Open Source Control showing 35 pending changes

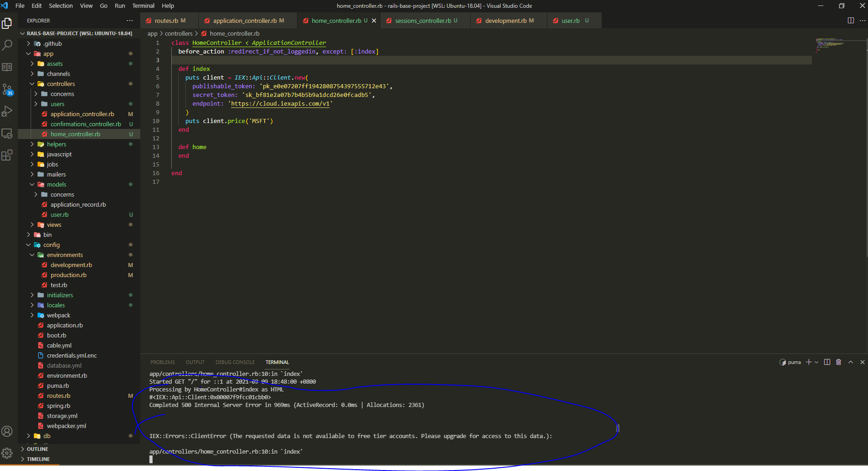click(x=7, y=89)
